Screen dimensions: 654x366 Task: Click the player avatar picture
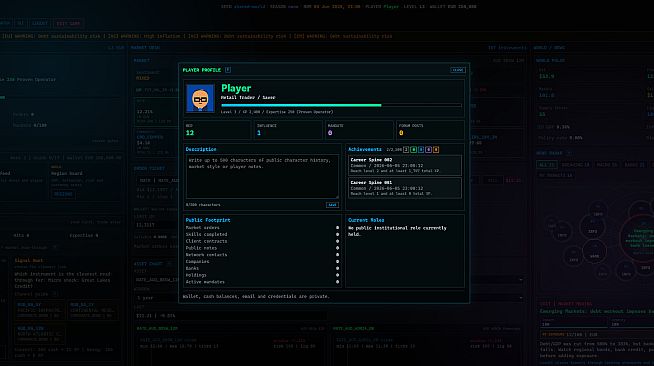pos(200,98)
